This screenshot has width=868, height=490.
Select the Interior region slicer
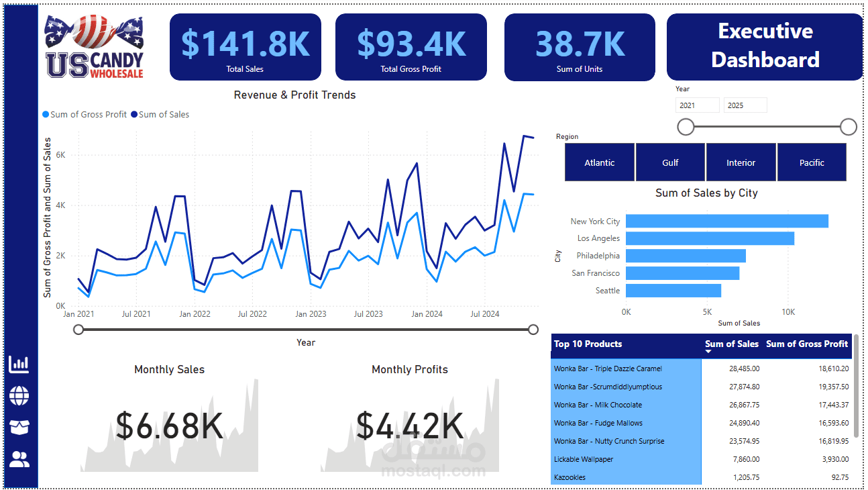(741, 162)
